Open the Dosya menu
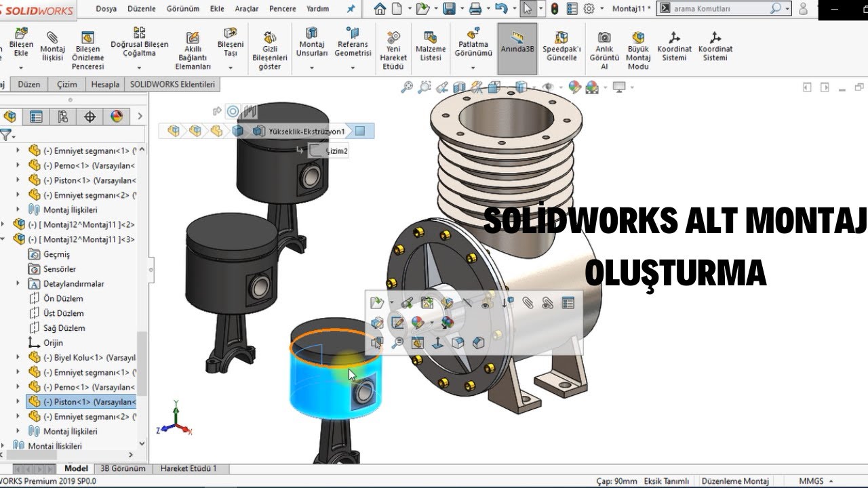868x488 pixels. [106, 9]
